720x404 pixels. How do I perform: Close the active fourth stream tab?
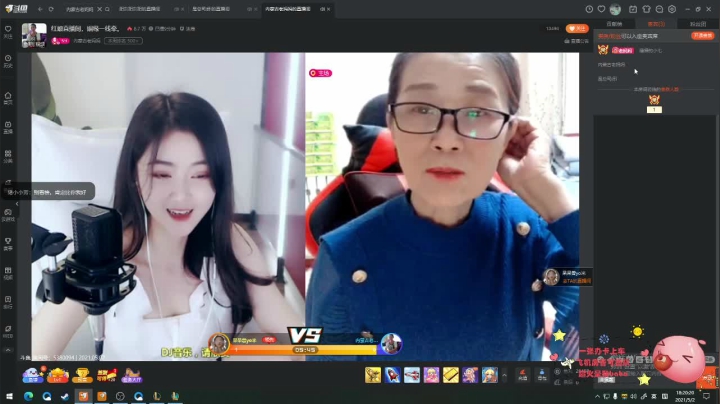click(328, 9)
